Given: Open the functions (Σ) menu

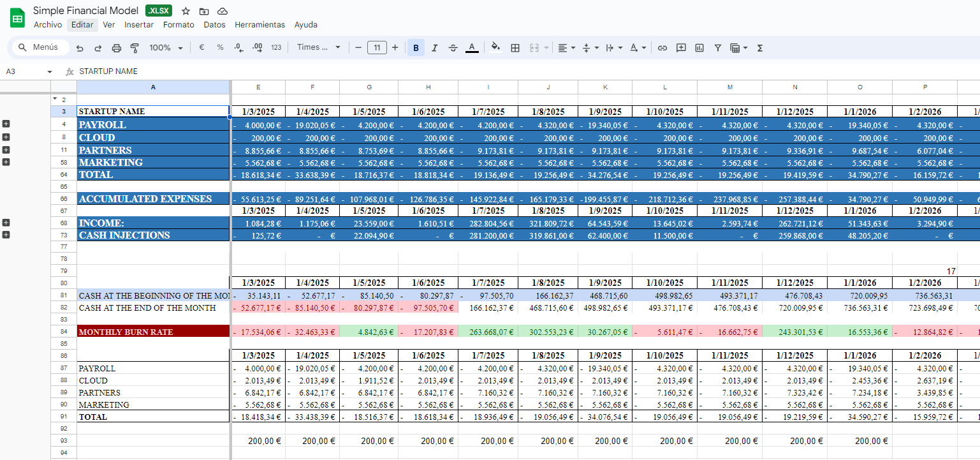Looking at the screenshot, I should (759, 47).
